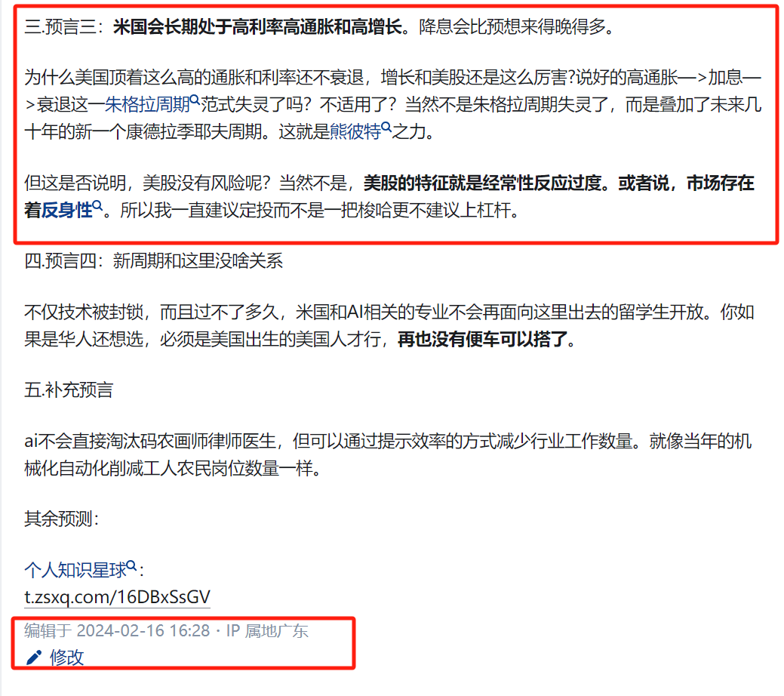Image resolution: width=784 pixels, height=696 pixels.
Task: Click the edit timestamp 2024-02-16 16:28
Action: [x=143, y=630]
